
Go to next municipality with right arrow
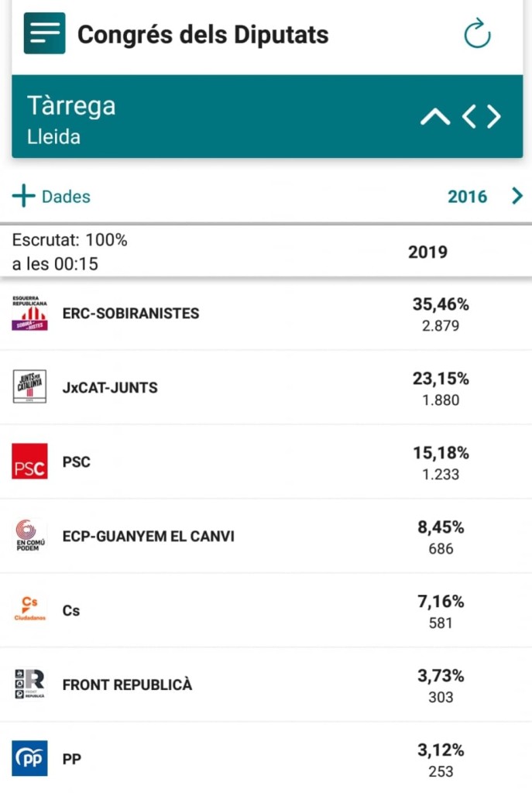(x=494, y=117)
